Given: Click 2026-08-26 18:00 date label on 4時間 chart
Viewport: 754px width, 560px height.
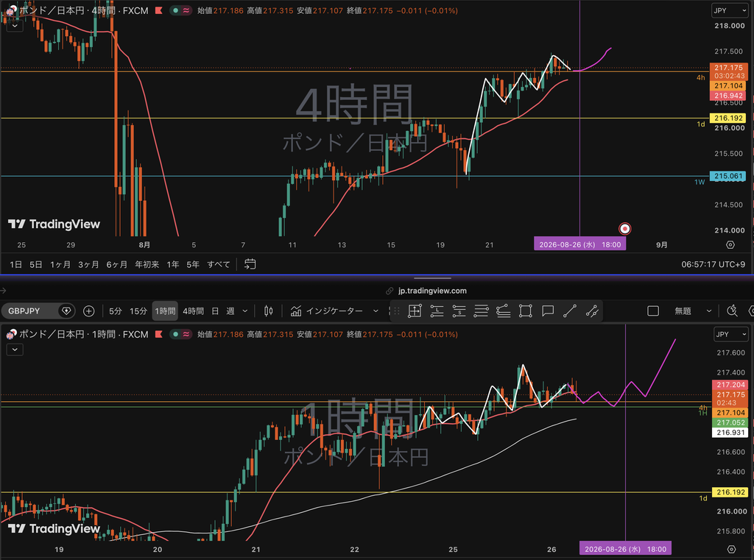Looking at the screenshot, I should [579, 244].
